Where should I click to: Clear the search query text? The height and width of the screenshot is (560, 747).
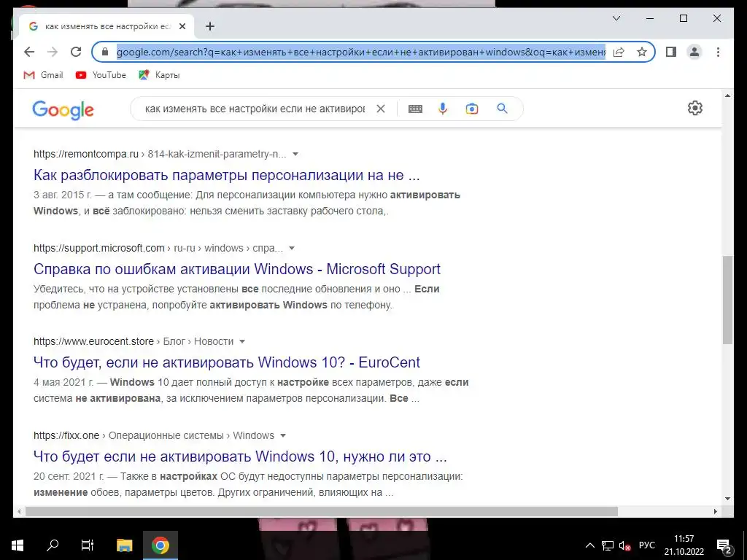(381, 109)
